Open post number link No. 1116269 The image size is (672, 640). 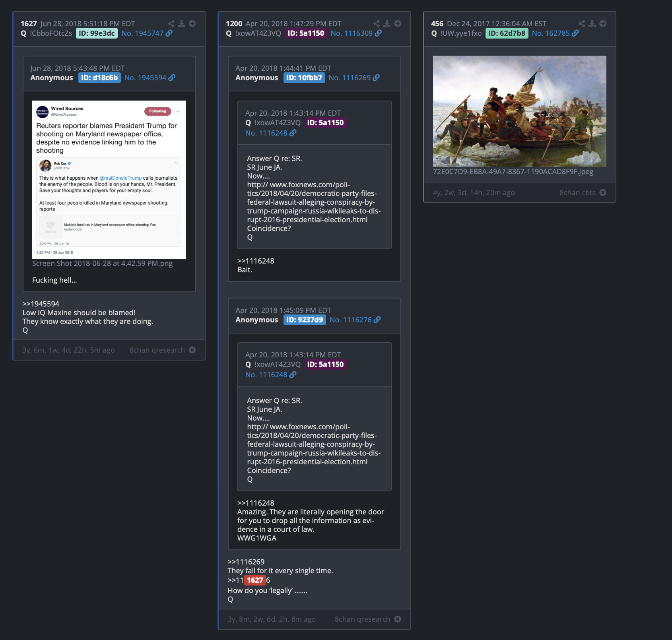[350, 78]
